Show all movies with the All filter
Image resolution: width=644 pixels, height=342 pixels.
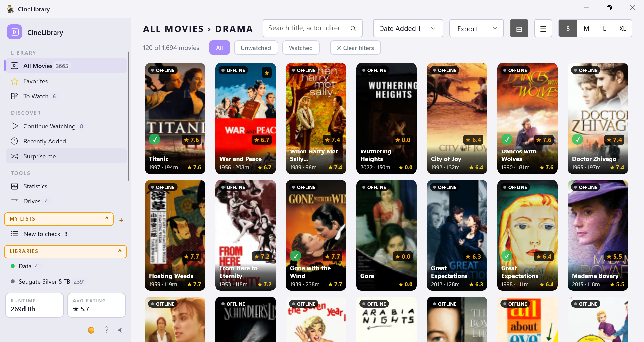[219, 48]
